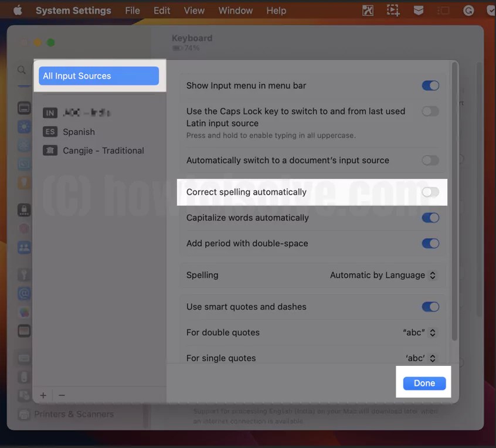Change the double quotes style dropdown
496x448 pixels.
coord(419,332)
